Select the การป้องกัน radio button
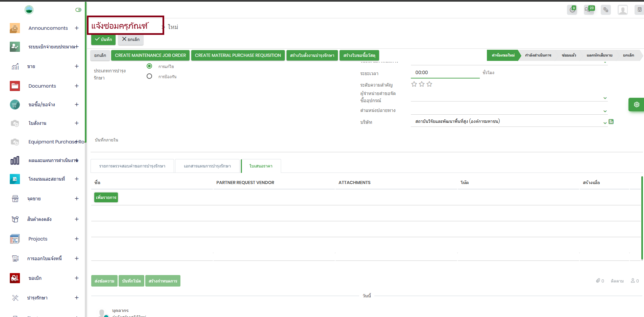Image resolution: width=644 pixels, height=317 pixels. [149, 76]
